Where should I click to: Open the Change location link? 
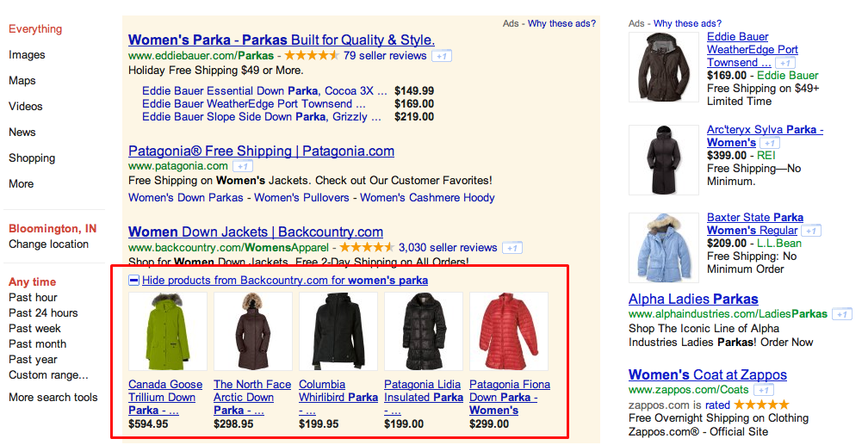(x=48, y=244)
